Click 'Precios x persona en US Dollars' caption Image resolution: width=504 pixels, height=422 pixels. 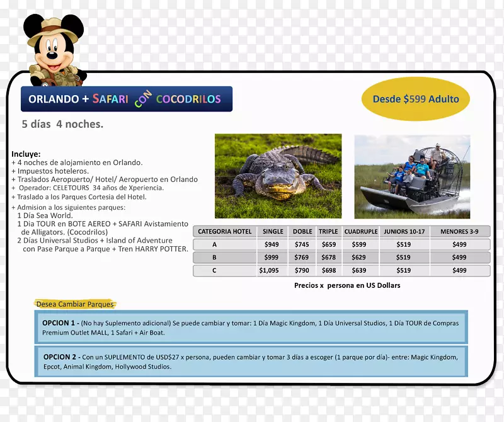[x=347, y=285]
